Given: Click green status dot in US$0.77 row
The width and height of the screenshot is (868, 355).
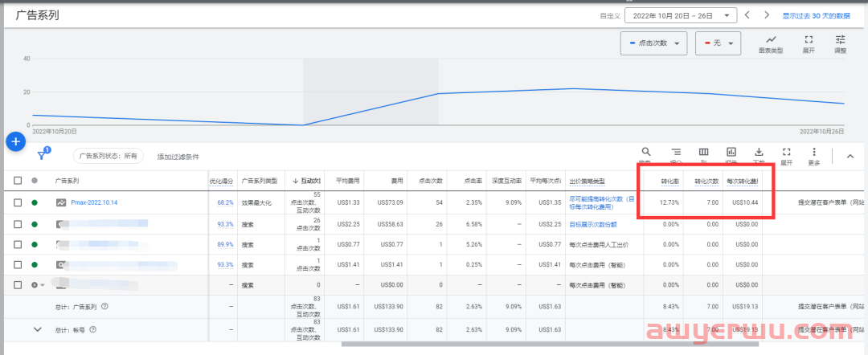Looking at the screenshot, I should click(x=35, y=244).
